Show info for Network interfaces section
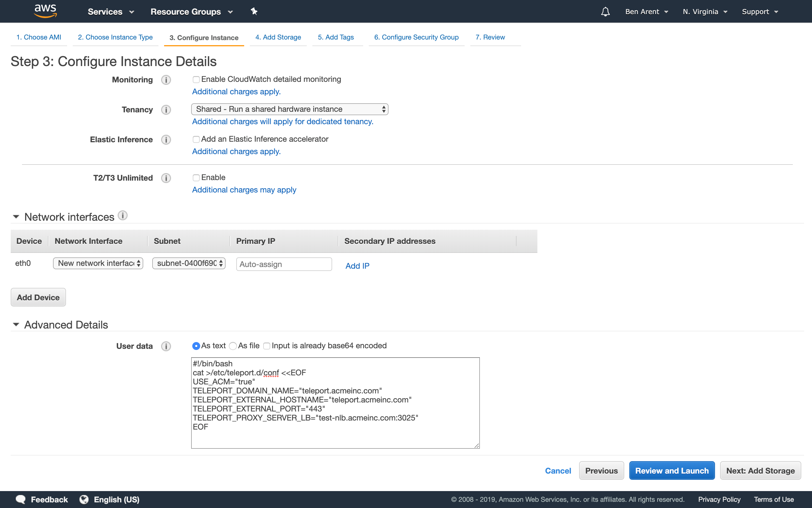812x508 pixels. click(123, 215)
